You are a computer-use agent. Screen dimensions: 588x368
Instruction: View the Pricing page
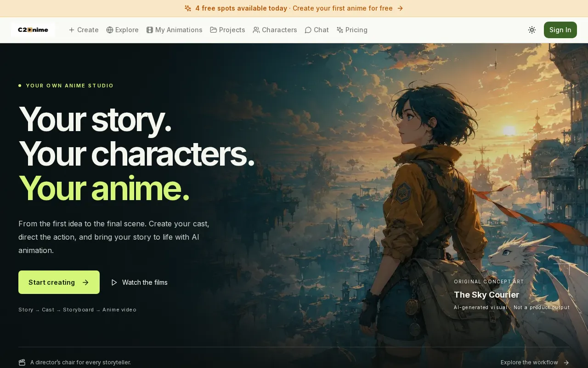352,30
